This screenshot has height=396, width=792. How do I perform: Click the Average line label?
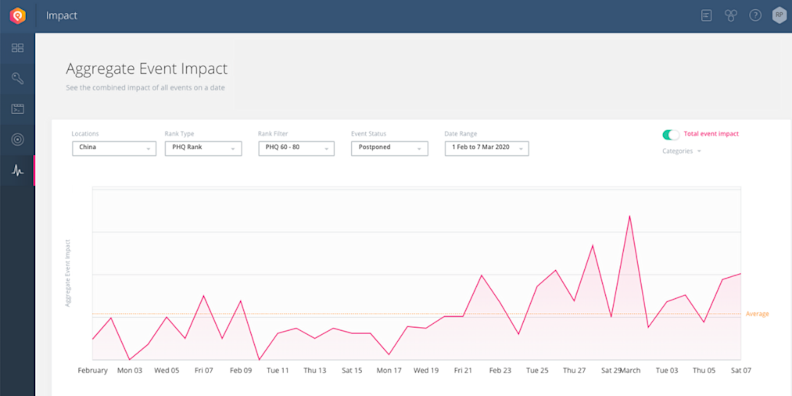coord(757,314)
